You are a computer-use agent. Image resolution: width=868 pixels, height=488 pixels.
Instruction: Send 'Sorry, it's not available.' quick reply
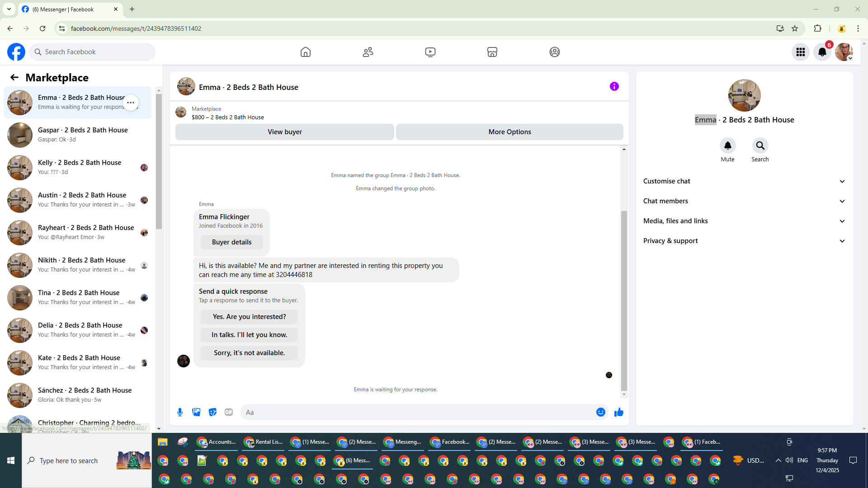point(249,353)
